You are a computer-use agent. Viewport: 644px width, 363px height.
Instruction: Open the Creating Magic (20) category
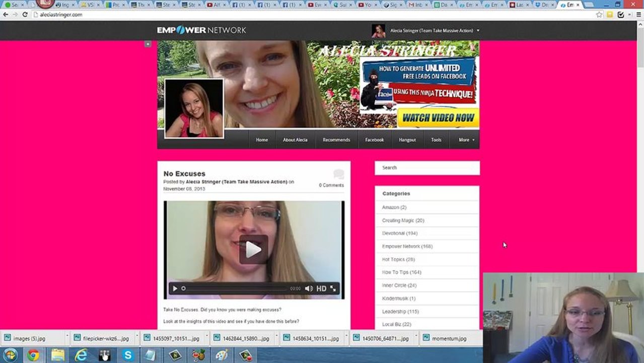coord(403,220)
